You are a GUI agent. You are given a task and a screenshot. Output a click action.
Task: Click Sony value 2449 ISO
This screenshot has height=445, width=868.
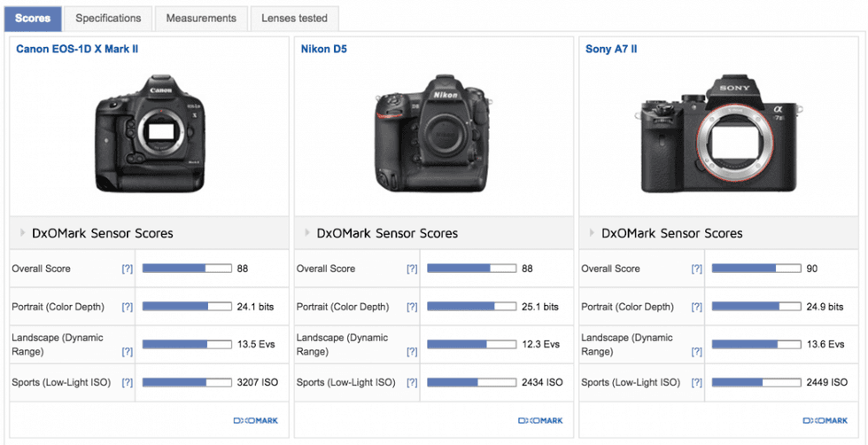point(827,382)
